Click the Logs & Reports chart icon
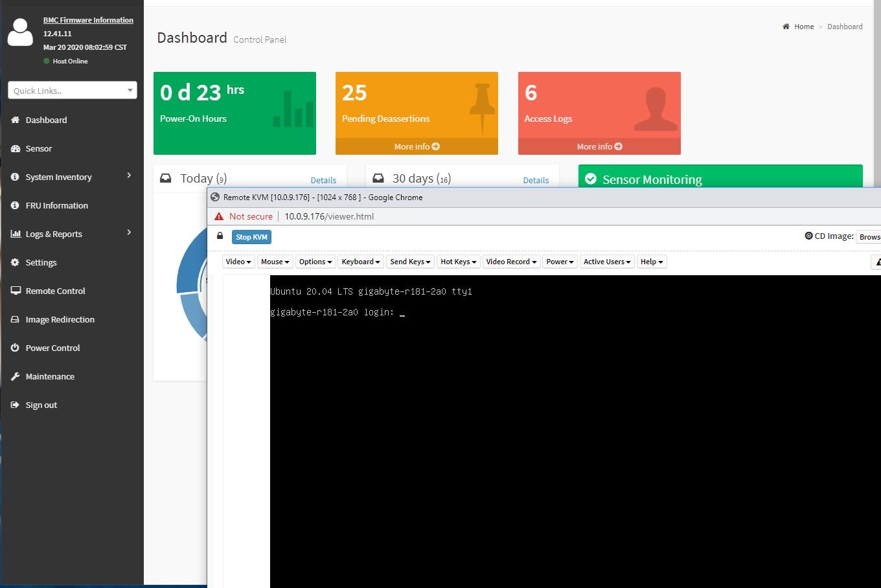 (16, 234)
